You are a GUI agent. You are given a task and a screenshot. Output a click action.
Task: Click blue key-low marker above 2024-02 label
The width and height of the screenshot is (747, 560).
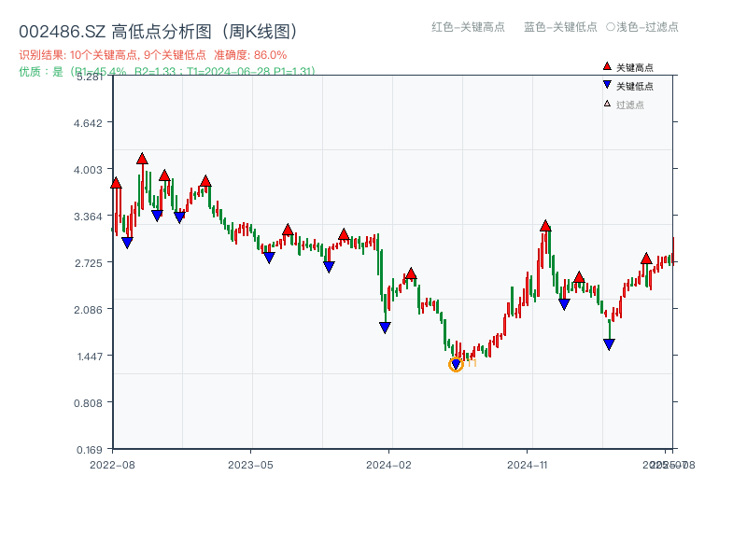[385, 328]
